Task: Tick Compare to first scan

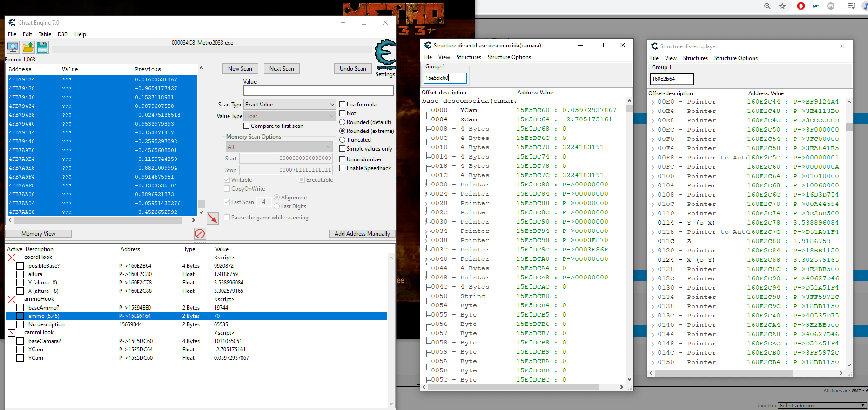Action: pyautogui.click(x=247, y=126)
